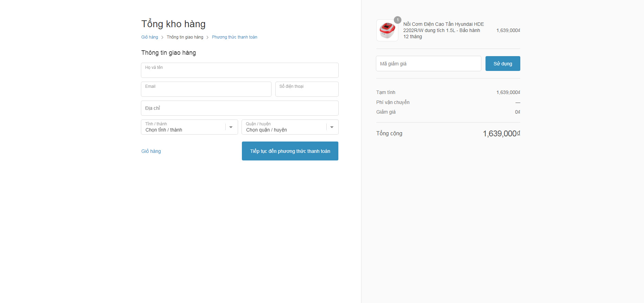
Task: Click the Nồi Cơm Điện Hyundai product name
Action: [443, 30]
